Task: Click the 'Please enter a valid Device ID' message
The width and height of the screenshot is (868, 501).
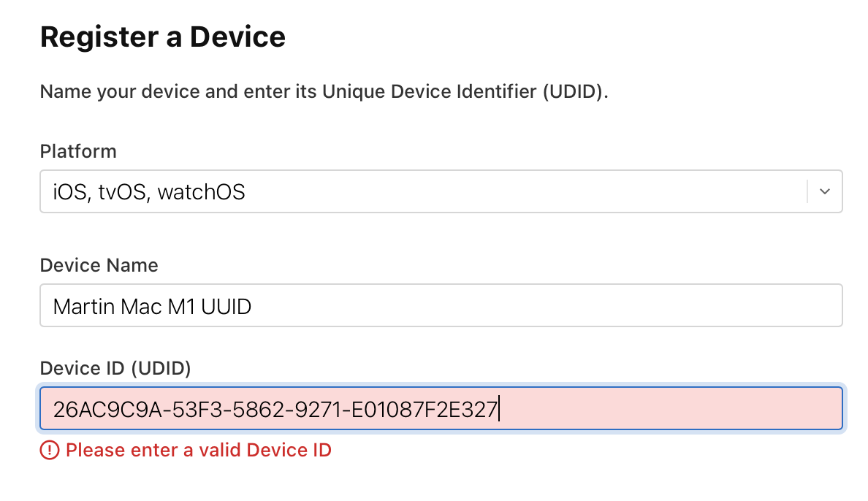Action: coord(197,450)
